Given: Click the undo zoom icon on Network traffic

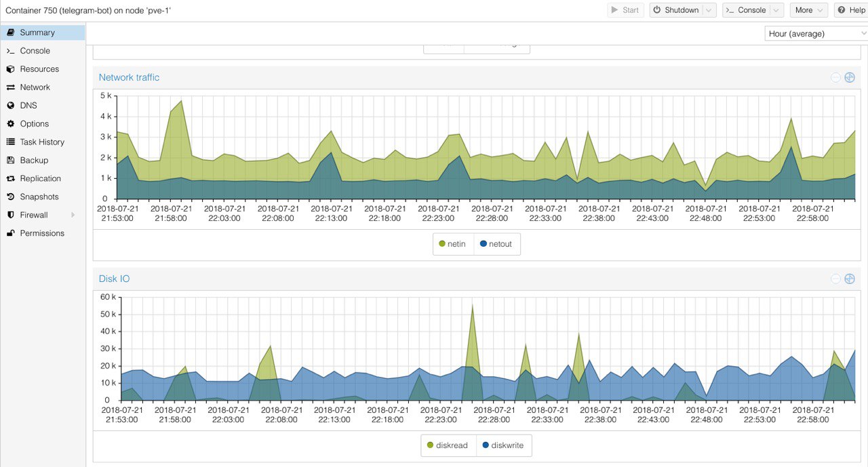Looking at the screenshot, I should (835, 77).
